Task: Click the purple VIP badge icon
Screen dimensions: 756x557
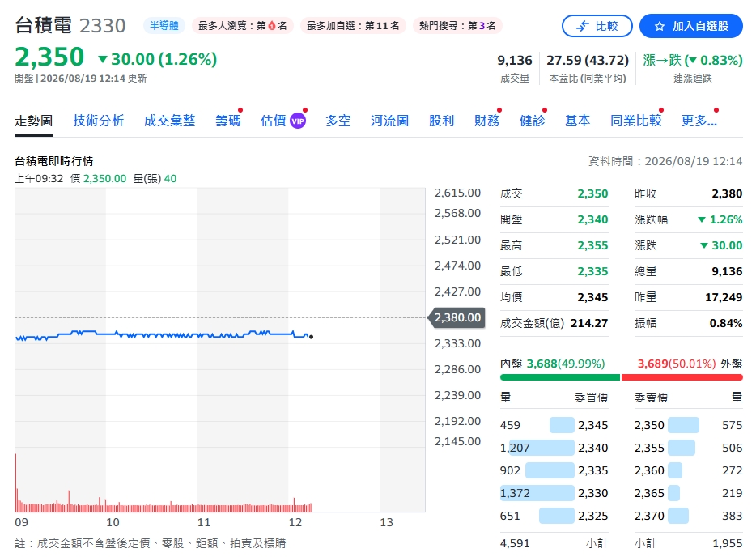Action: [298, 121]
